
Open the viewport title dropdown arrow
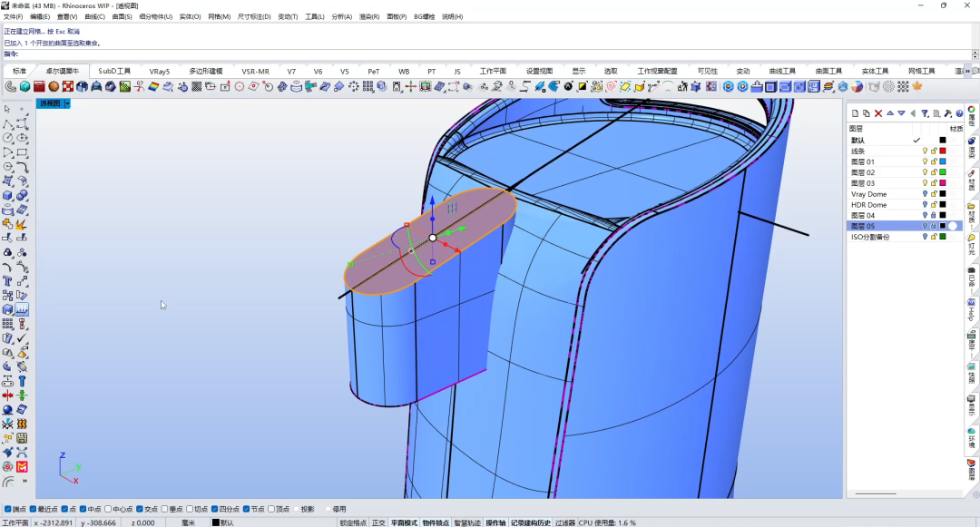coord(67,103)
